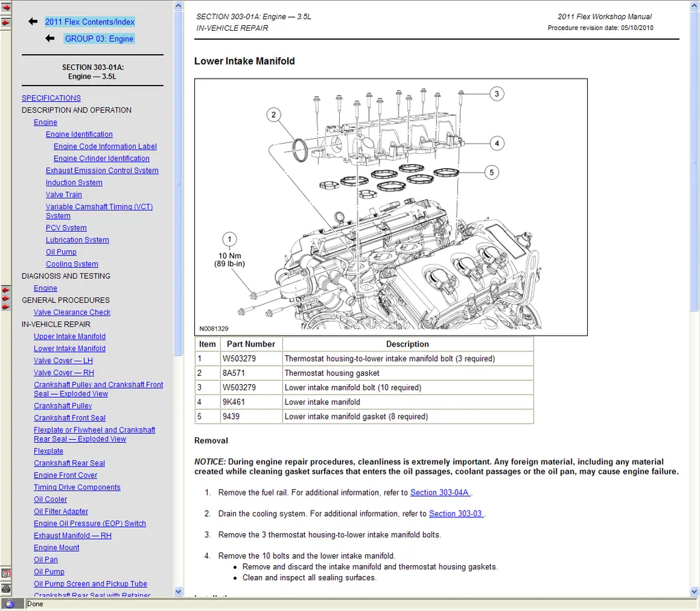Open the Crankshaft Pulley link
700x611 pixels.
pos(63,405)
